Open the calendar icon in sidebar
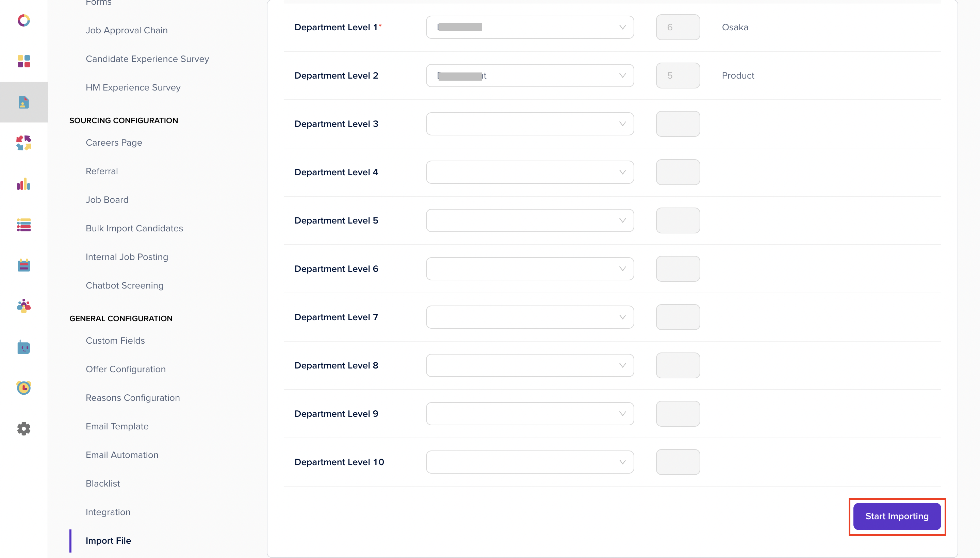The image size is (980, 558). click(x=24, y=265)
